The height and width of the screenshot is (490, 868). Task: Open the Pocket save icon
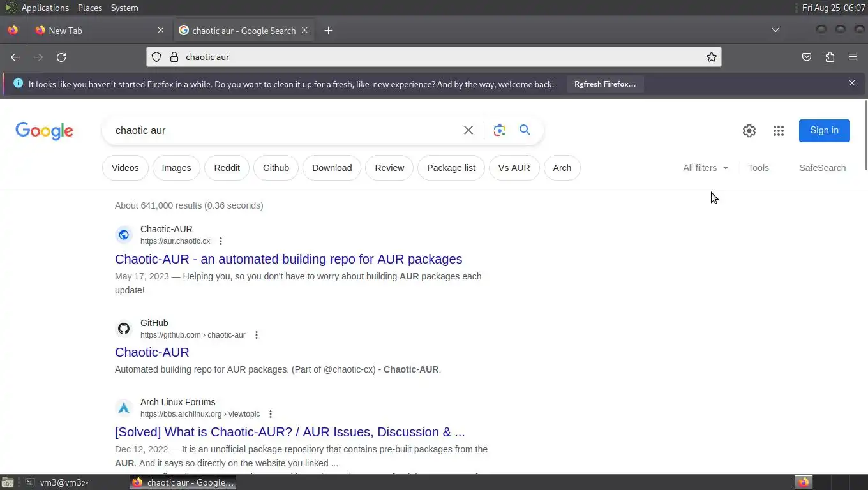(x=807, y=57)
